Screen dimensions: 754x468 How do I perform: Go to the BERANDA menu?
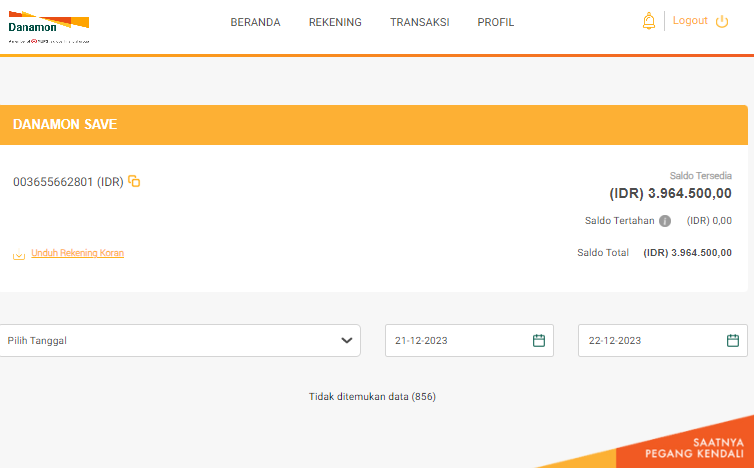pos(255,22)
